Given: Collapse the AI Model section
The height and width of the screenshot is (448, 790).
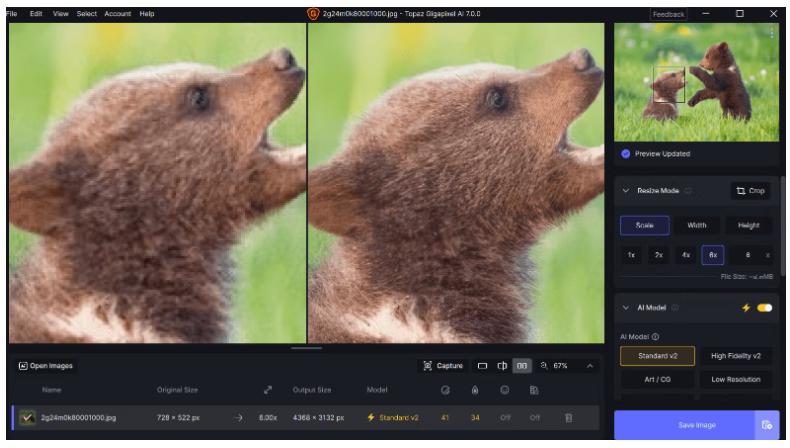Looking at the screenshot, I should pyautogui.click(x=626, y=307).
